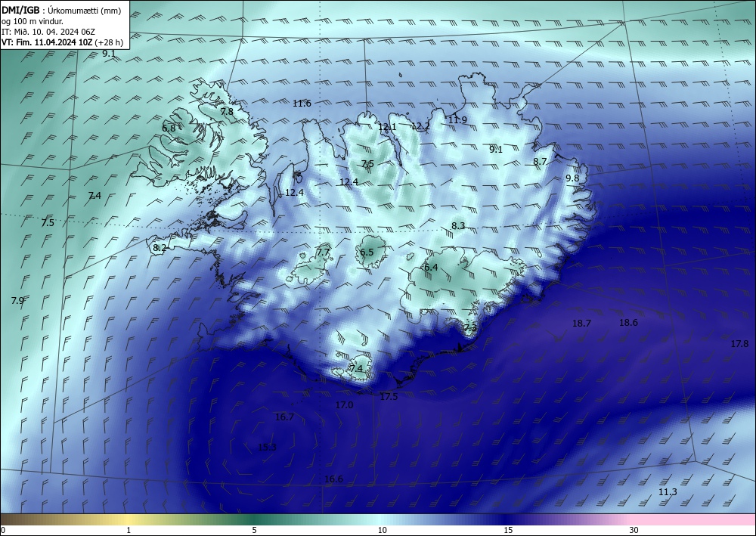
Task: Click the 'DMI/IGB : Úrkomumætti (mm)' title text
Action: pyautogui.click(x=61, y=11)
